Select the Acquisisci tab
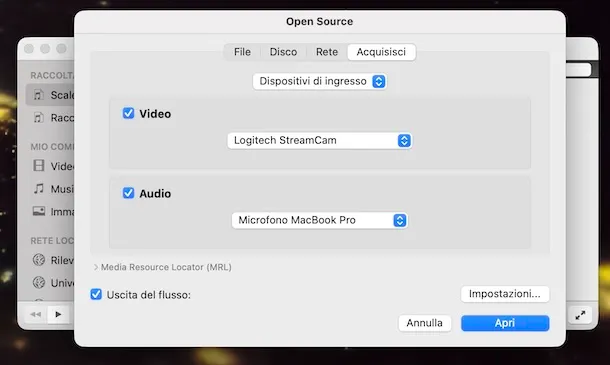The image size is (610, 365). coord(381,52)
